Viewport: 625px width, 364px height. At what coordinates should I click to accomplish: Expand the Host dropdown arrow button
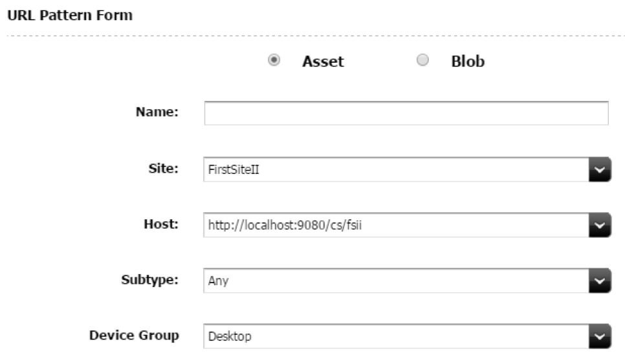pos(600,225)
